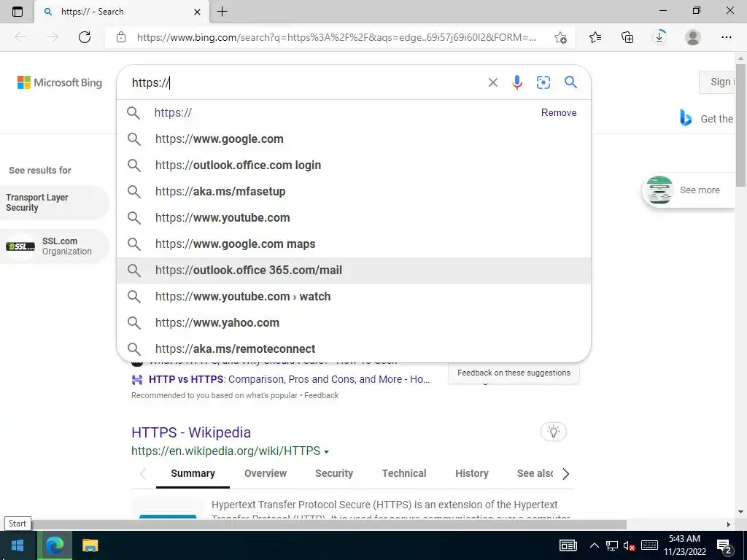Screen dimensions: 747x560
Task: Show hidden system tray icons
Action: tap(594, 545)
